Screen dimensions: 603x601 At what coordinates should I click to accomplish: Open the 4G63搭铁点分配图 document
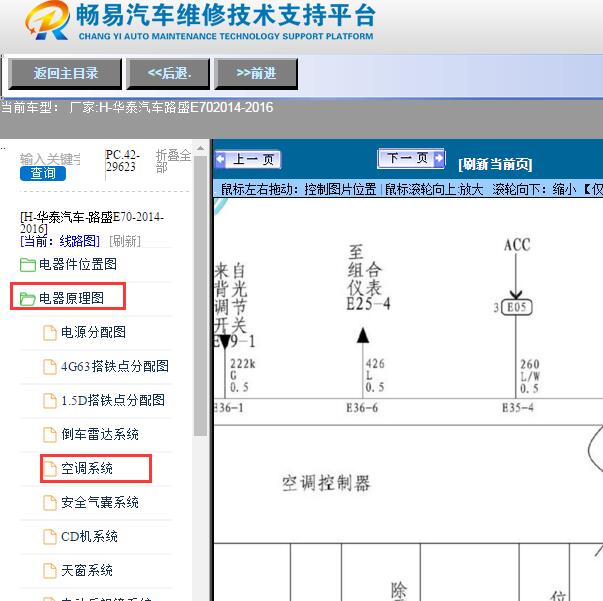pos(115,366)
